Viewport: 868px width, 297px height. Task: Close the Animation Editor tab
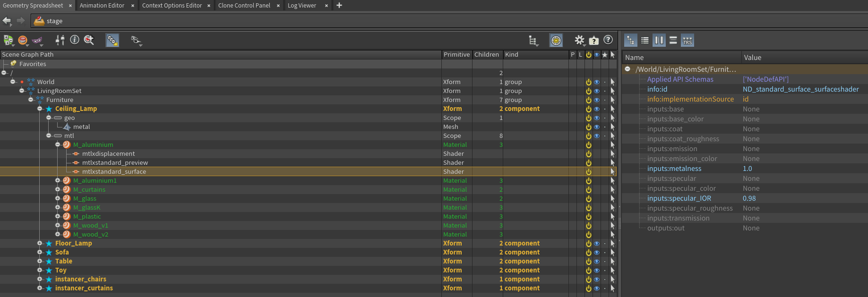pyautogui.click(x=133, y=6)
